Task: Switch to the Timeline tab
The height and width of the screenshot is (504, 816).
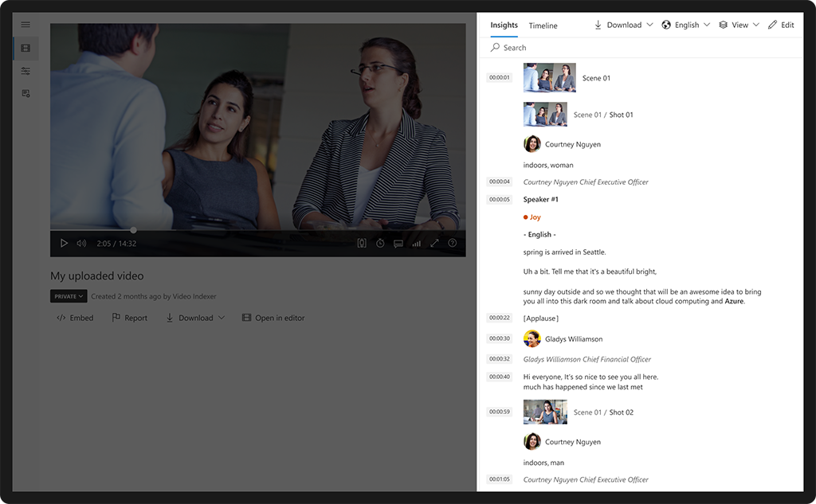Action: point(543,25)
